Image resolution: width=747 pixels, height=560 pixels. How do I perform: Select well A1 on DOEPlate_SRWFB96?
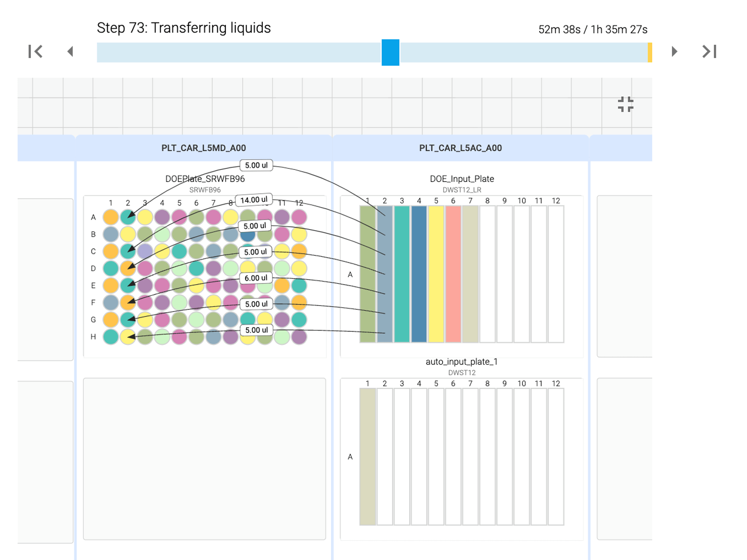click(x=111, y=217)
